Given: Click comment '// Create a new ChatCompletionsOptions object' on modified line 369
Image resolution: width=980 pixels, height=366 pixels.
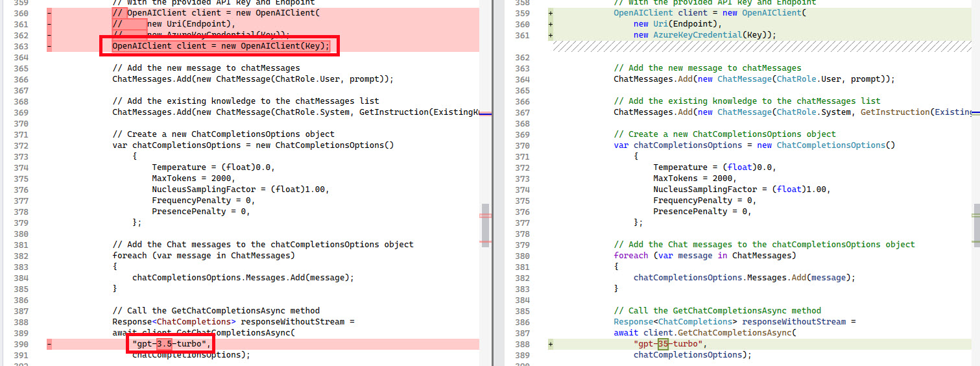Looking at the screenshot, I should [724, 134].
